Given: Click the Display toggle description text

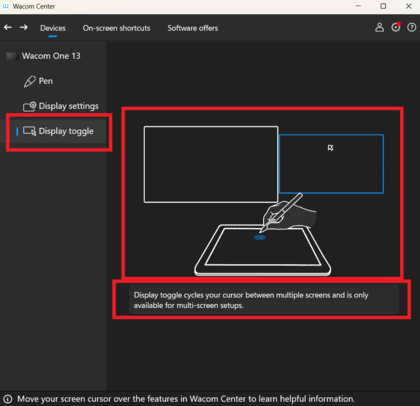Looking at the screenshot, I should pyautogui.click(x=251, y=300).
